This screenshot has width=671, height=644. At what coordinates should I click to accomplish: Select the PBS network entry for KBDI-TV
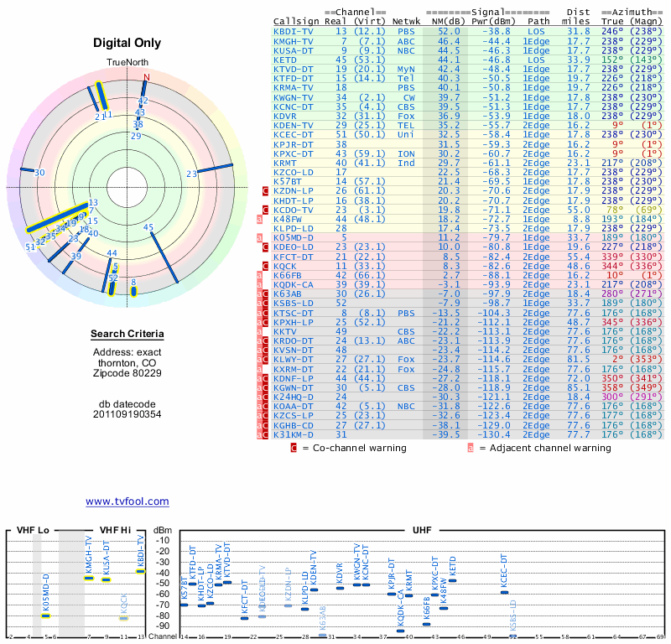pyautogui.click(x=406, y=32)
